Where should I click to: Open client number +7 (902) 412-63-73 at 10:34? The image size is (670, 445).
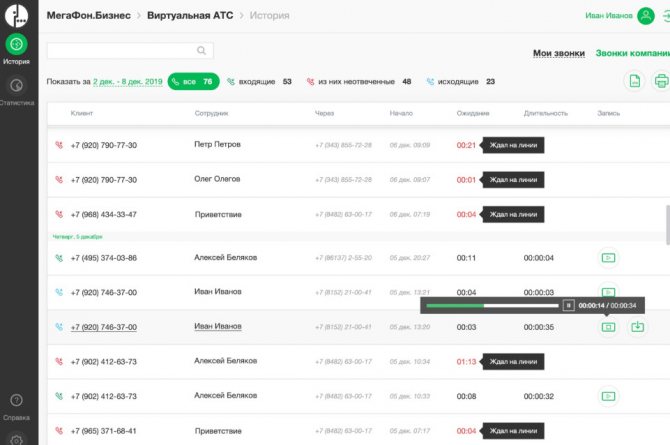pos(104,362)
